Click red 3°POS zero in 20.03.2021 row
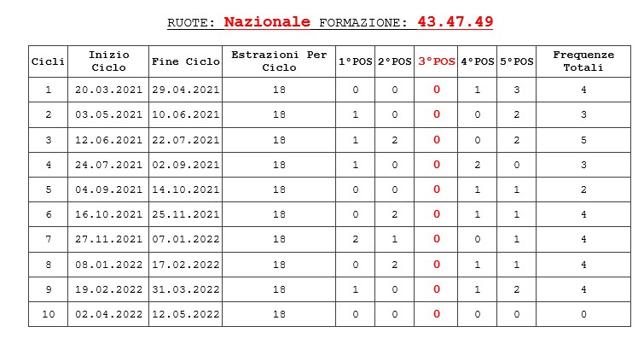The height and width of the screenshot is (344, 644). (x=436, y=90)
